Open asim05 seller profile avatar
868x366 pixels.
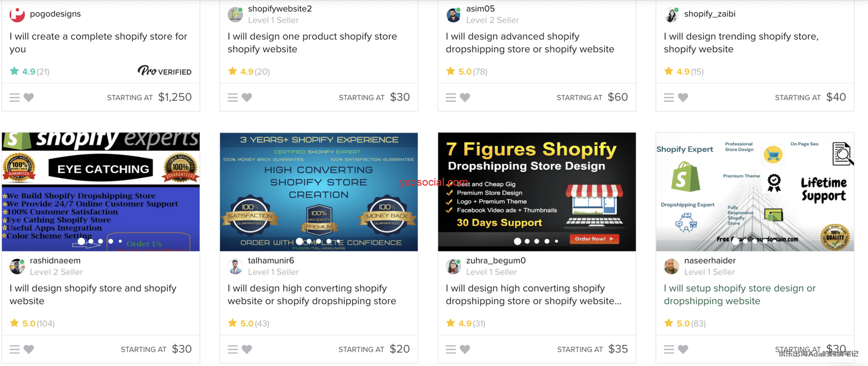pos(453,15)
